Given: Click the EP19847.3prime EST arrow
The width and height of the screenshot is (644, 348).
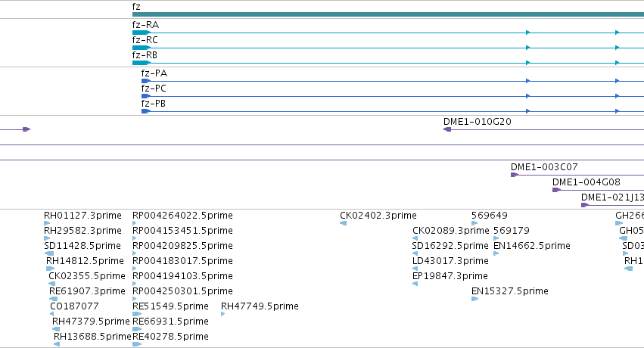Looking at the screenshot, I should [x=415, y=284].
